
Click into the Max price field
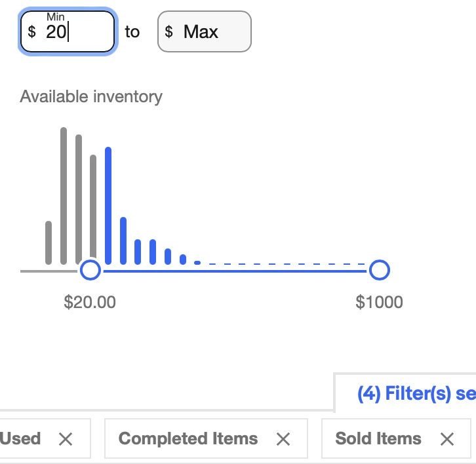click(205, 31)
